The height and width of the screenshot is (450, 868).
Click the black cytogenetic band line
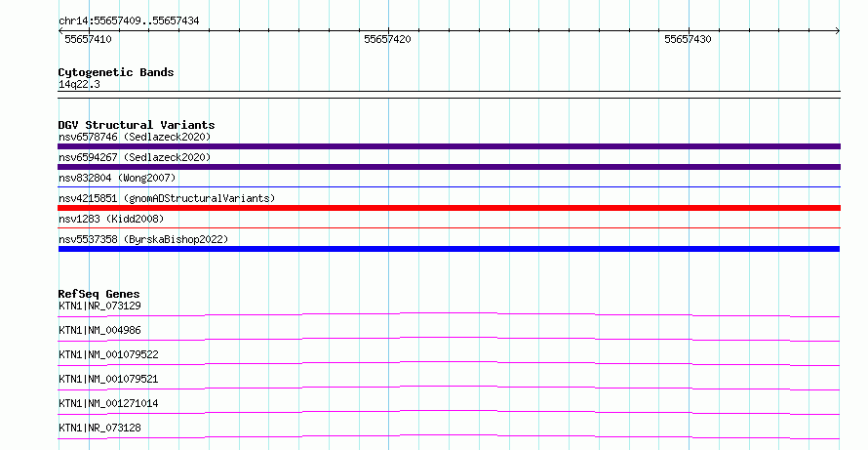449,95
